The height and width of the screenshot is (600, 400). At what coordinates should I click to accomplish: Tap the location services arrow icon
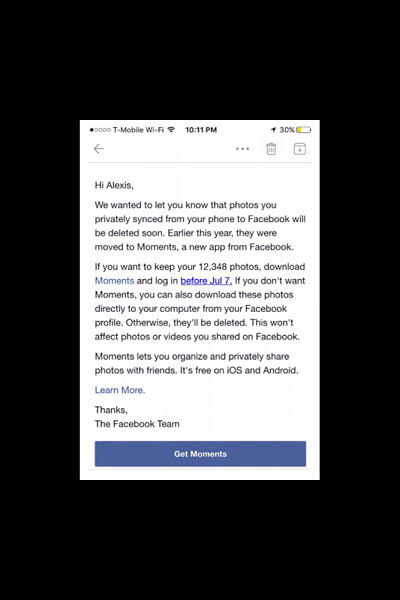pyautogui.click(x=273, y=130)
